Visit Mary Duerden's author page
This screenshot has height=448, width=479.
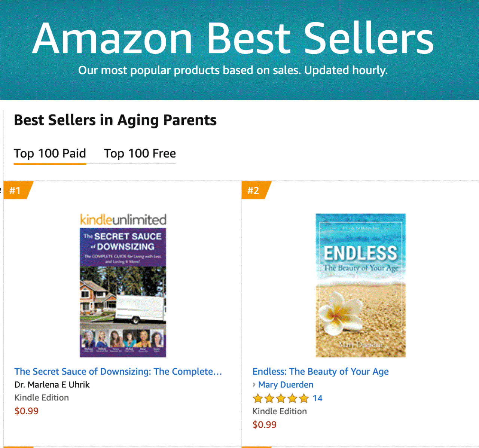[286, 385]
